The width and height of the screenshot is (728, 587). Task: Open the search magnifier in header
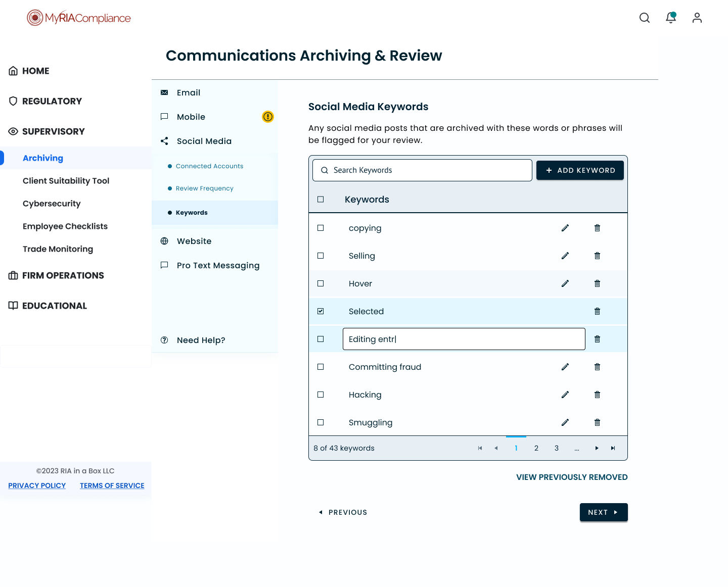tap(645, 18)
